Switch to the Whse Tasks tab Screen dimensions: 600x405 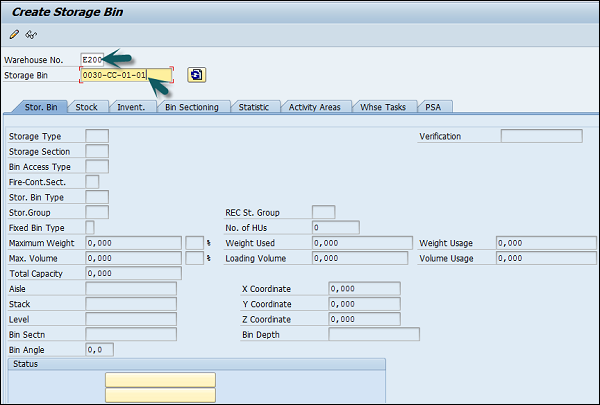[x=383, y=107]
